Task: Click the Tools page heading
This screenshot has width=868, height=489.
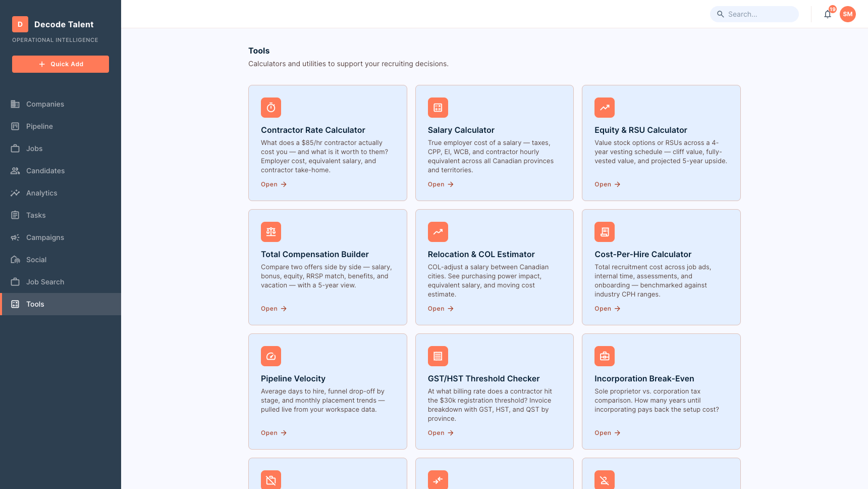Action: (259, 51)
